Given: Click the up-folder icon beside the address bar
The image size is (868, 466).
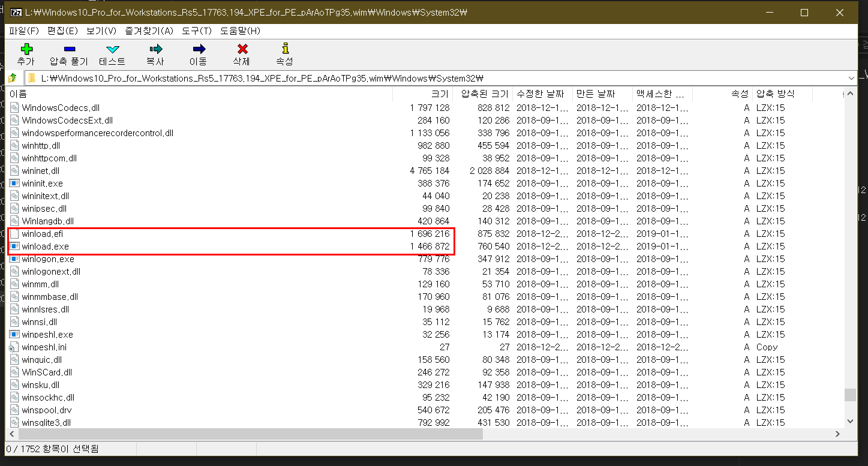Looking at the screenshot, I should [x=13, y=78].
